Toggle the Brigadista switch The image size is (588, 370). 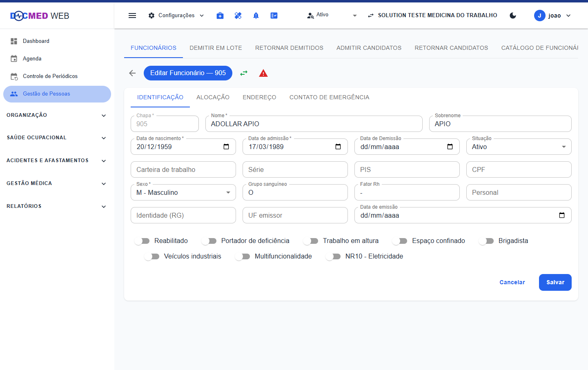(x=486, y=241)
